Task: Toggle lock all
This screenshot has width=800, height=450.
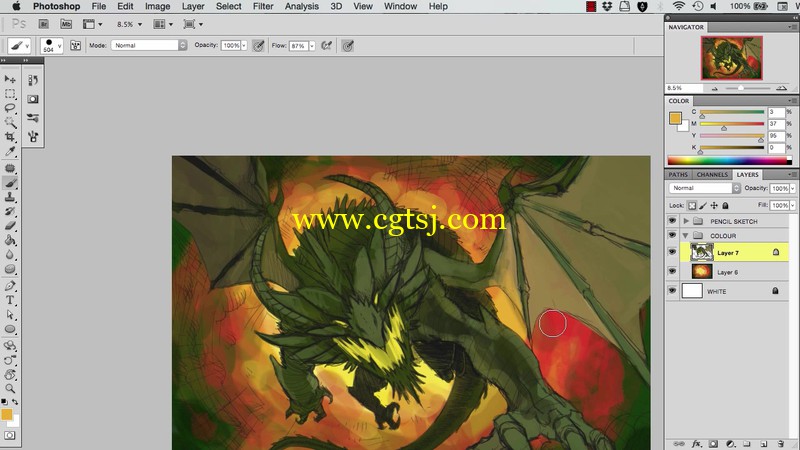Action: 726,206
